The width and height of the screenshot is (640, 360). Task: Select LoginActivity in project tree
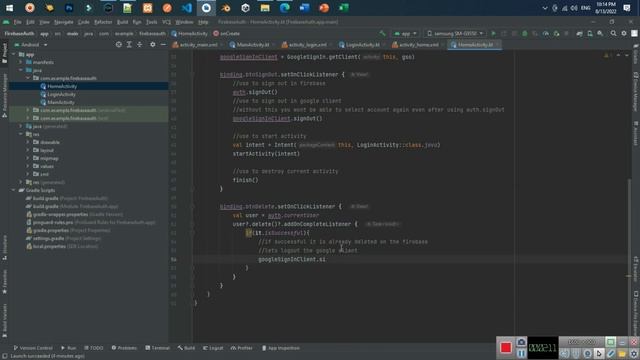click(x=61, y=94)
